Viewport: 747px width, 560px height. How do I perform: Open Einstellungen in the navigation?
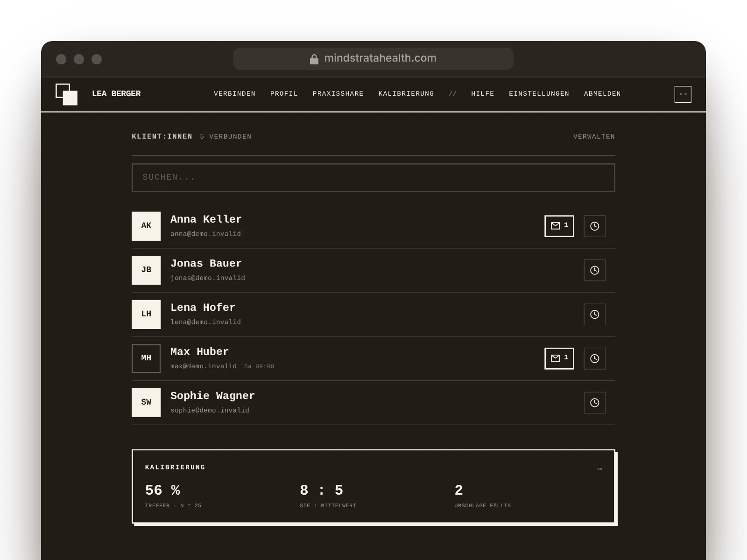pyautogui.click(x=539, y=94)
